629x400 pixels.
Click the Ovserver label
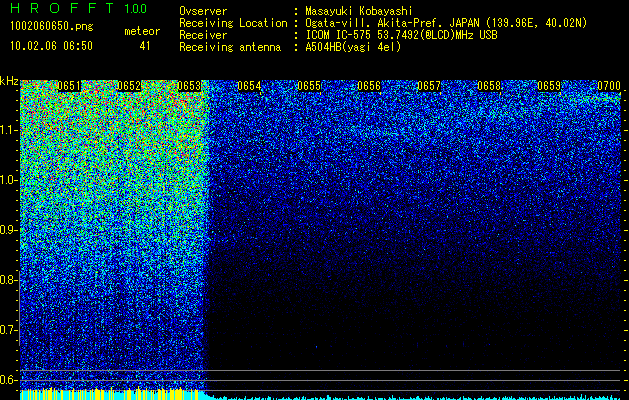(203, 11)
